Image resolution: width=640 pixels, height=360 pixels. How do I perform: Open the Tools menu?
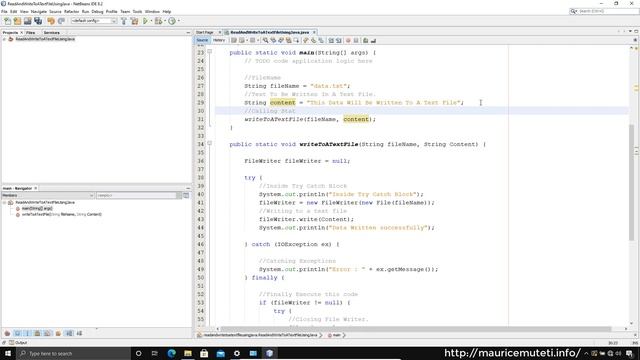(137, 11)
